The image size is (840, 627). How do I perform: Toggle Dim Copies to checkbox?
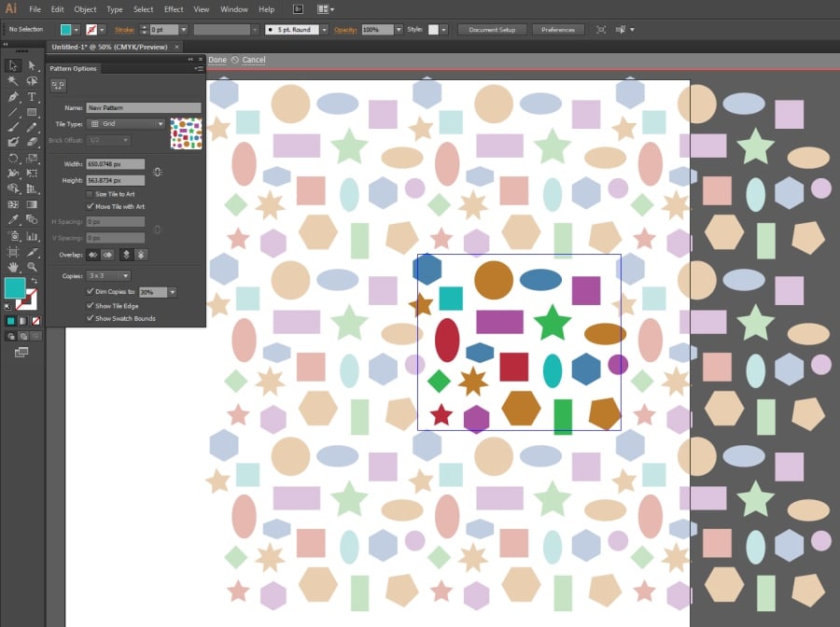90,291
